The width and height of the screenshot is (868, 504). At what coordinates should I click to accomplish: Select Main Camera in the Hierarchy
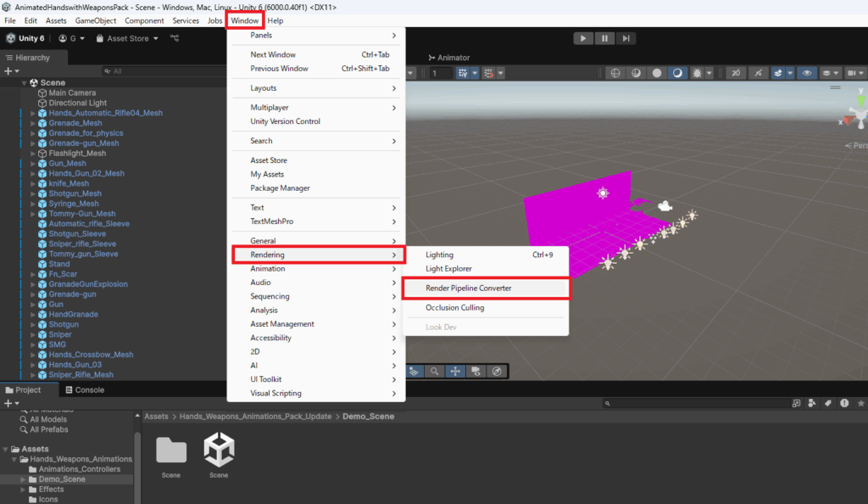pyautogui.click(x=72, y=93)
